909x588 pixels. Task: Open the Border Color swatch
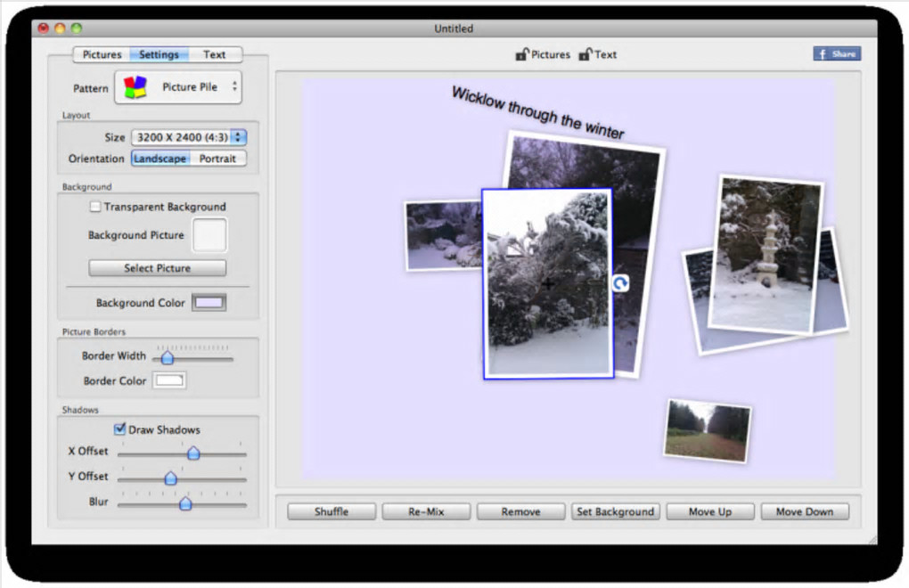(x=169, y=380)
